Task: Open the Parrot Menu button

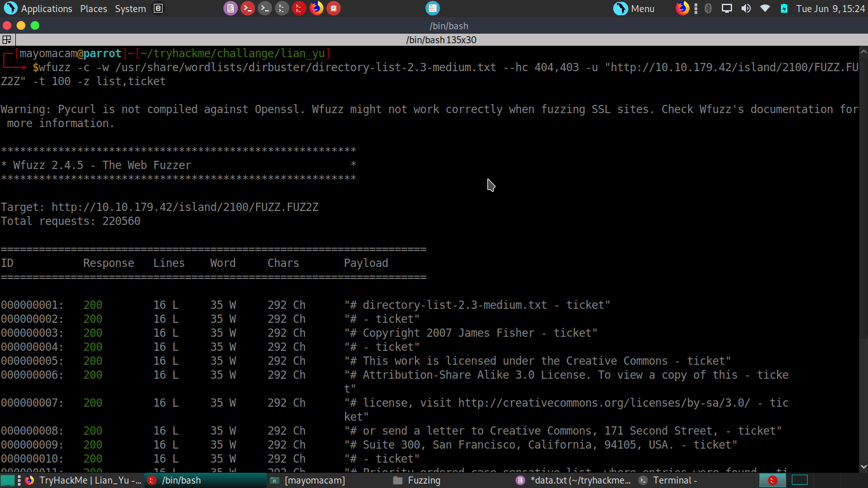Action: (x=634, y=8)
